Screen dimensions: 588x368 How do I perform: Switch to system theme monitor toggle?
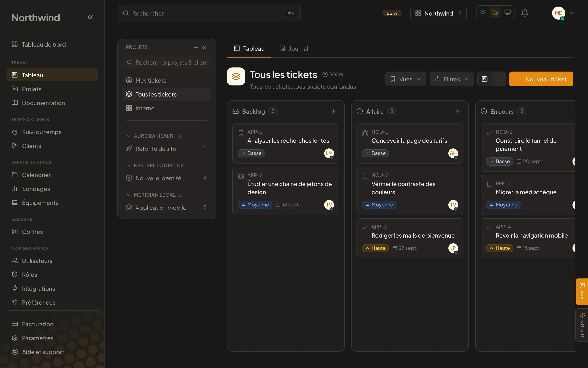click(x=508, y=12)
